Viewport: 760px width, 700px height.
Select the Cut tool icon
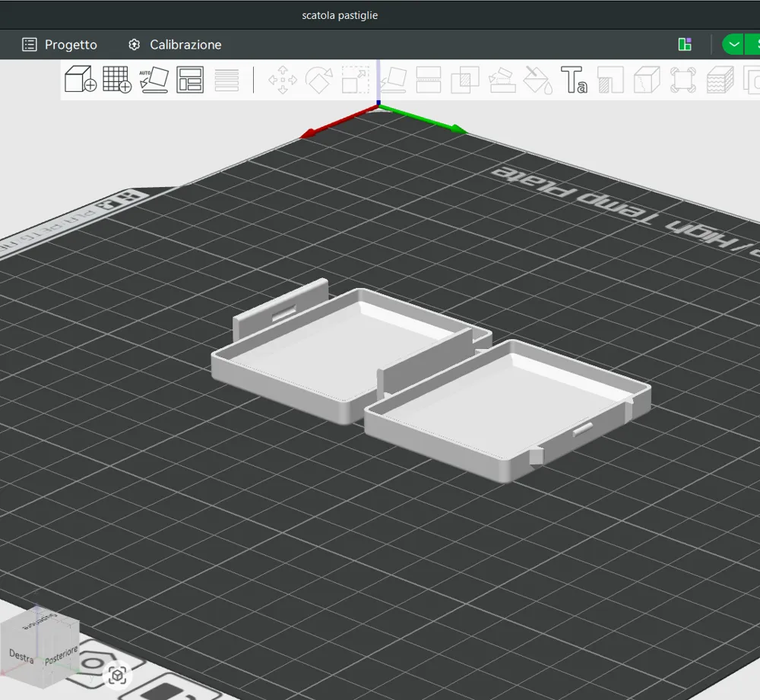coord(429,80)
